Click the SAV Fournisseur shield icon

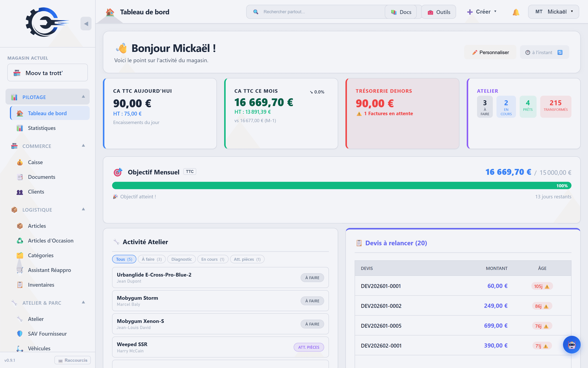tap(20, 334)
